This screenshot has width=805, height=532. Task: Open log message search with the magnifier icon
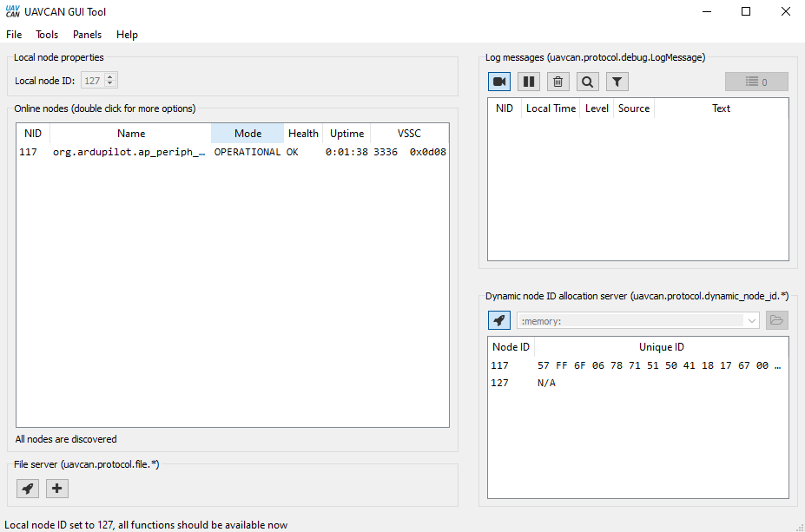pyautogui.click(x=586, y=81)
